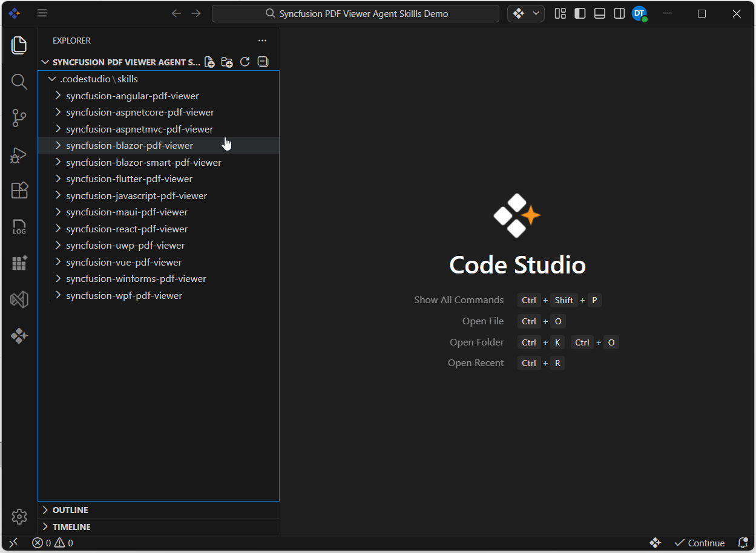Select the syncfusion-flutter-pdf-viewer folder
The width and height of the screenshot is (756, 553).
point(159,178)
